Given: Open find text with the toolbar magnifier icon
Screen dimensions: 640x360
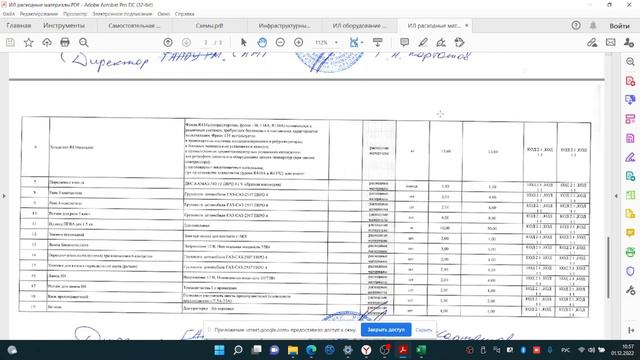Looking at the screenshot, I should click(x=84, y=42).
